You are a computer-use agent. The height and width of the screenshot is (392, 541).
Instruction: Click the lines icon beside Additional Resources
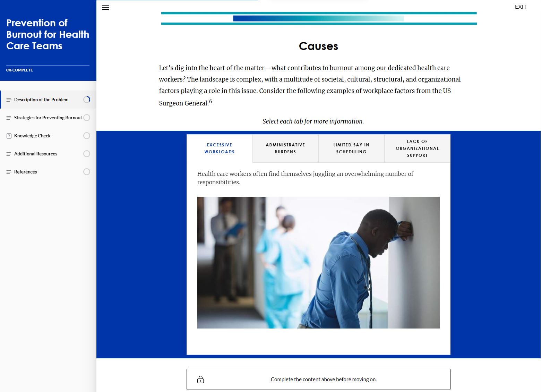coord(9,154)
